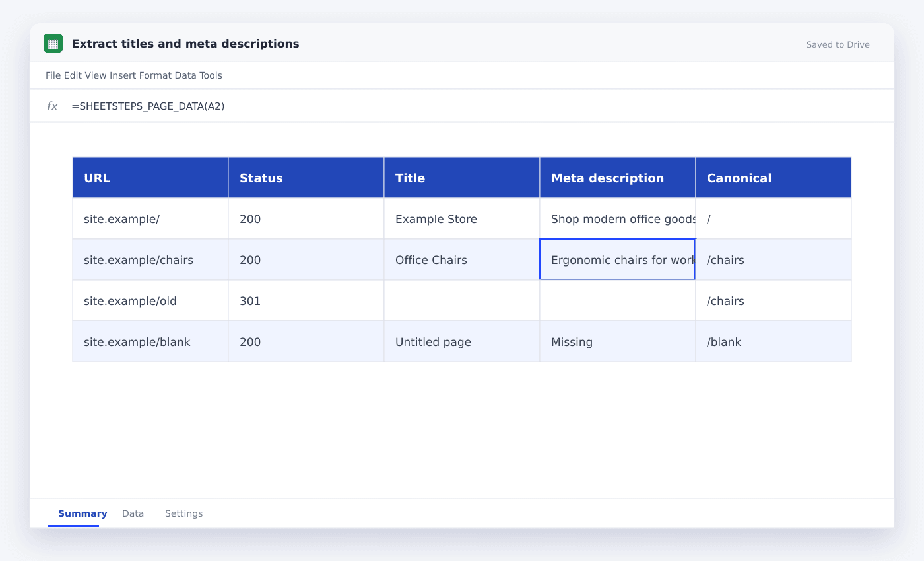Image resolution: width=924 pixels, height=561 pixels.
Task: Click the green spreadsheet app icon
Action: [53, 44]
